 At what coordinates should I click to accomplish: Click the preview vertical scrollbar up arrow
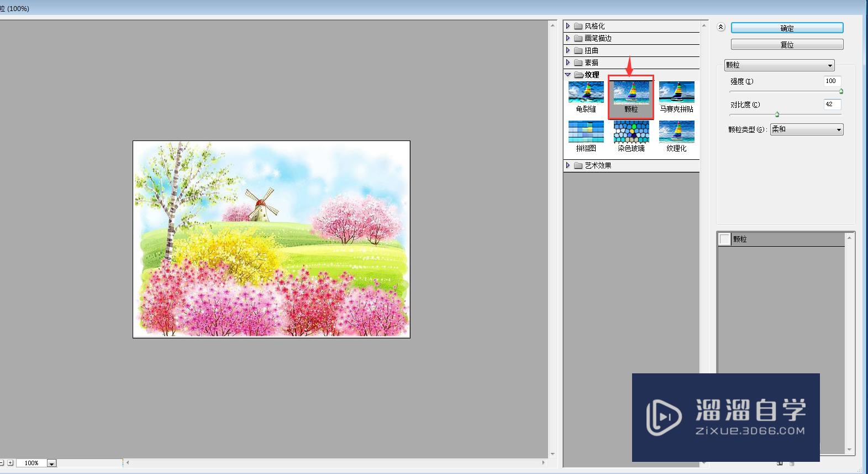coord(553,25)
